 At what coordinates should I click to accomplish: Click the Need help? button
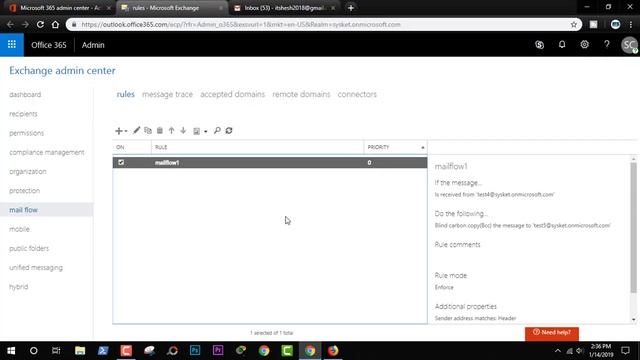click(x=552, y=333)
